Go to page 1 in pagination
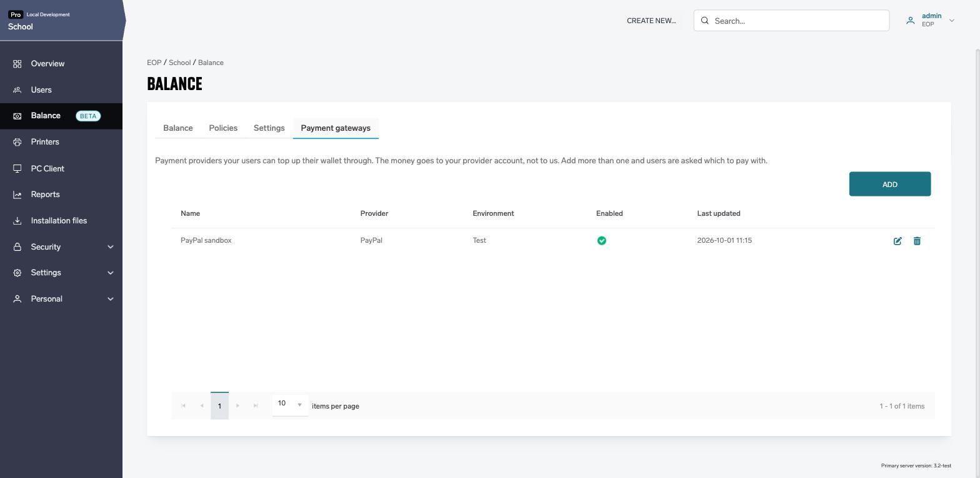Image resolution: width=980 pixels, height=478 pixels. [x=219, y=406]
